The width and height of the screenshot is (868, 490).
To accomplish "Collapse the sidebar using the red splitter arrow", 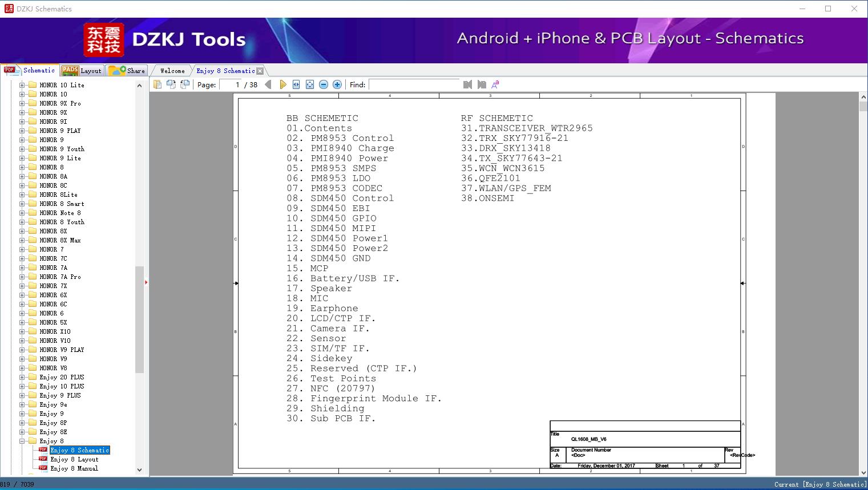I will coord(146,282).
